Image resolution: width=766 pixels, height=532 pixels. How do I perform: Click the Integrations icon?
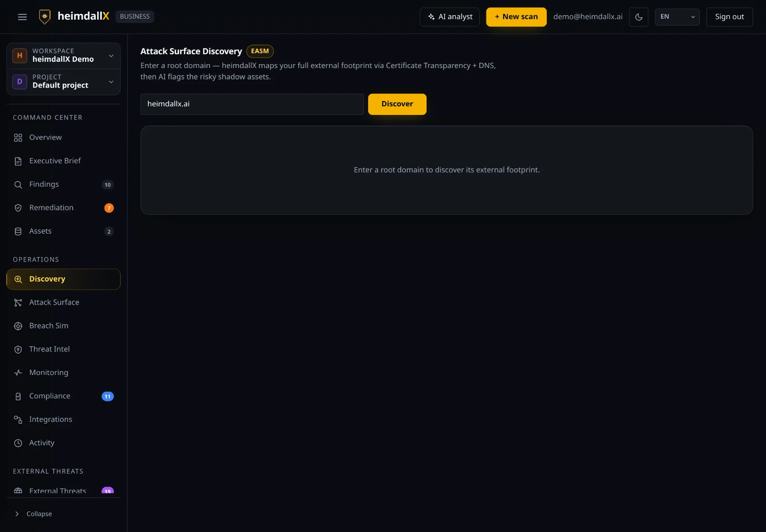pos(18,419)
